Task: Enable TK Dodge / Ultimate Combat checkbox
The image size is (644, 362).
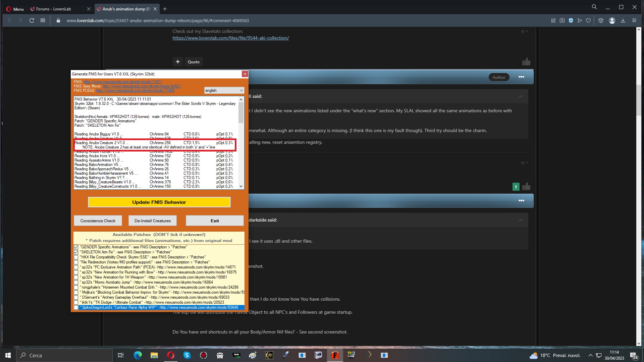Action: coord(76,303)
